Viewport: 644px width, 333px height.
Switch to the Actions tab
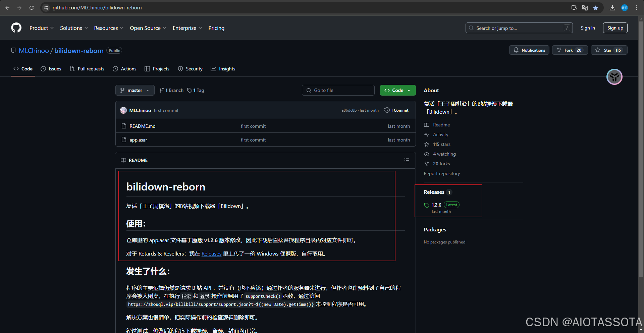pyautogui.click(x=125, y=69)
